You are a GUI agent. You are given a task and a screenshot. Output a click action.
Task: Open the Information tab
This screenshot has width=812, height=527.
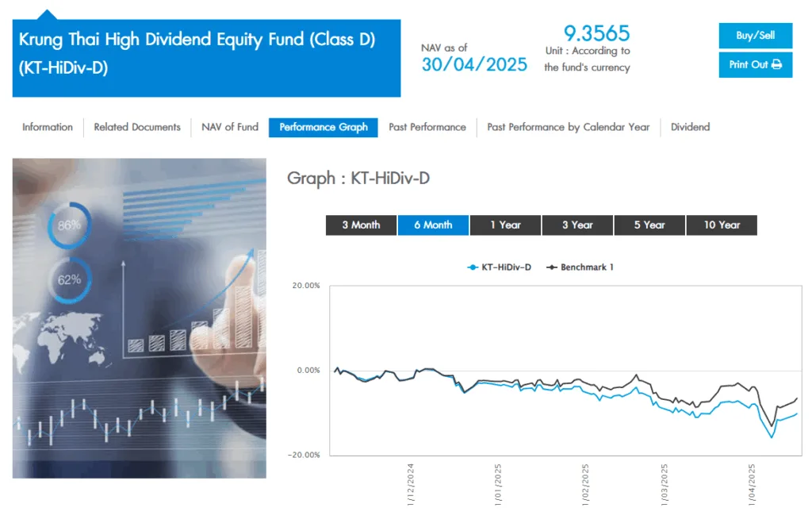click(48, 127)
